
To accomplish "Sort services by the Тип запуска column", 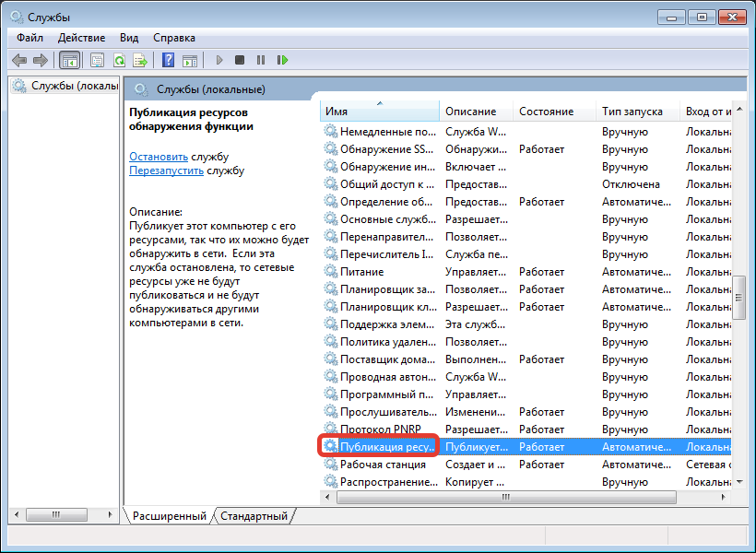I will pos(632,112).
